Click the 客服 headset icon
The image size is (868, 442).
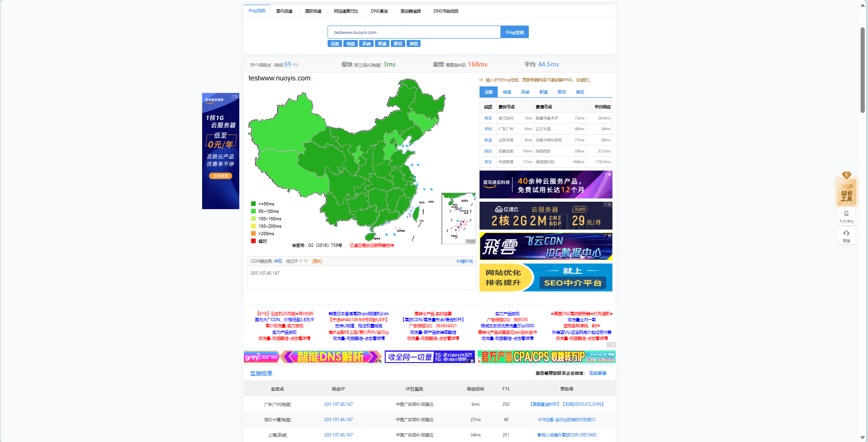pyautogui.click(x=846, y=236)
